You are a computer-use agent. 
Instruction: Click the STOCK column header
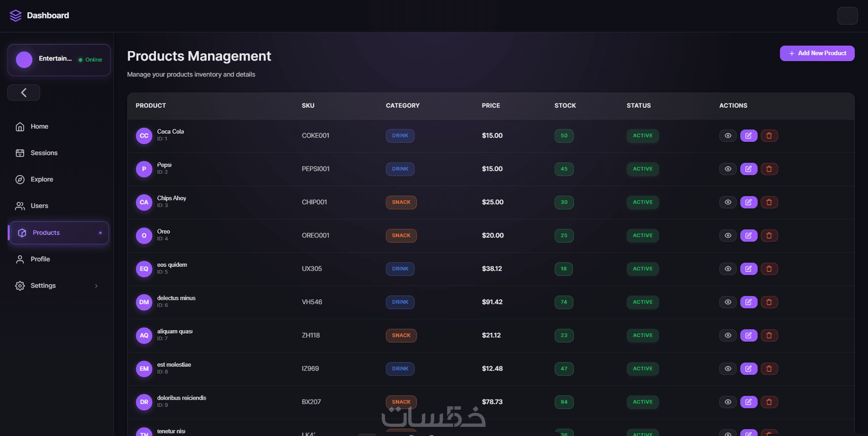pyautogui.click(x=565, y=105)
